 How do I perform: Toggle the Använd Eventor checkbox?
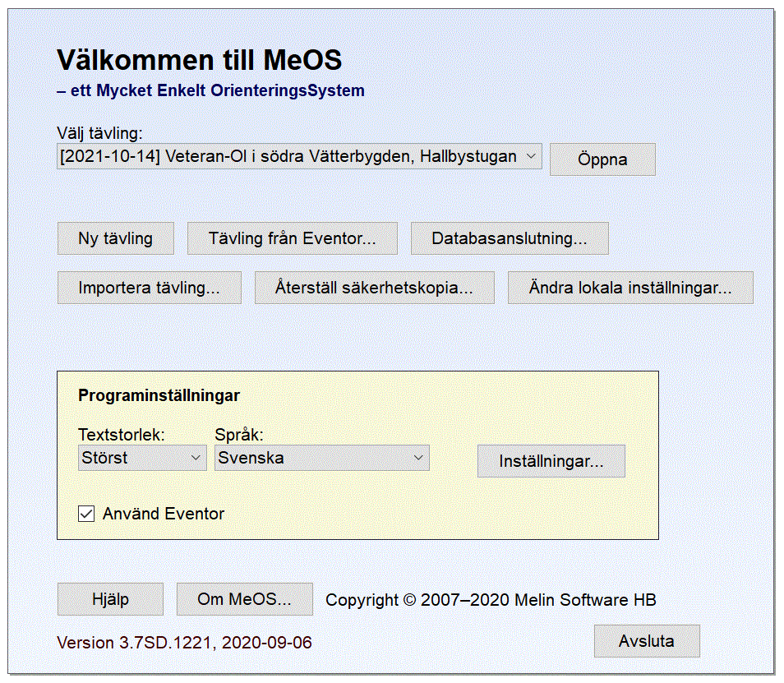click(x=85, y=514)
